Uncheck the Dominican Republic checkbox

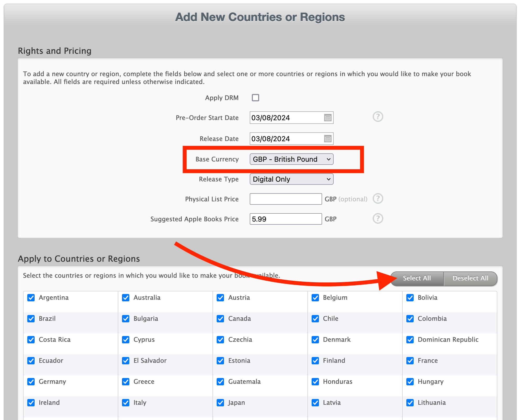(x=410, y=340)
